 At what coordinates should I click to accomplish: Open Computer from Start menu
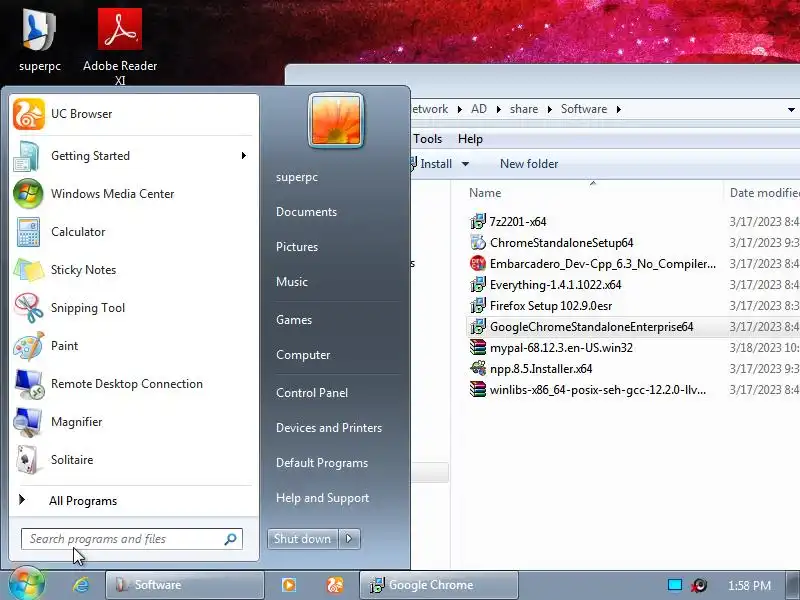(303, 355)
